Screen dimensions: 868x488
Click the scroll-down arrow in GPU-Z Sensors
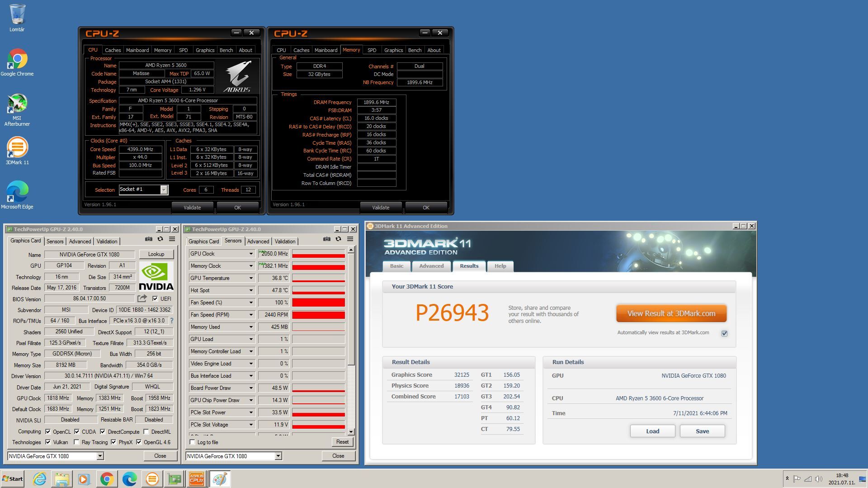click(351, 432)
